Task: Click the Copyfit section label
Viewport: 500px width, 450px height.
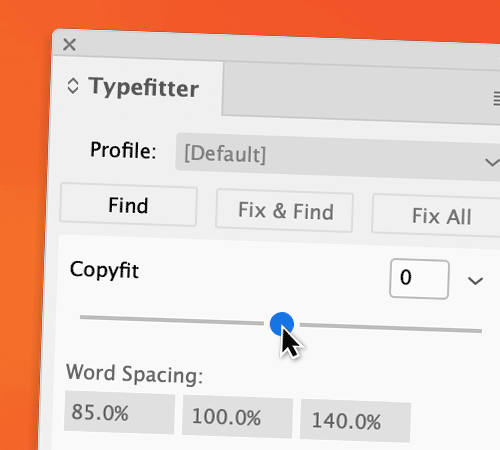Action: 104,270
